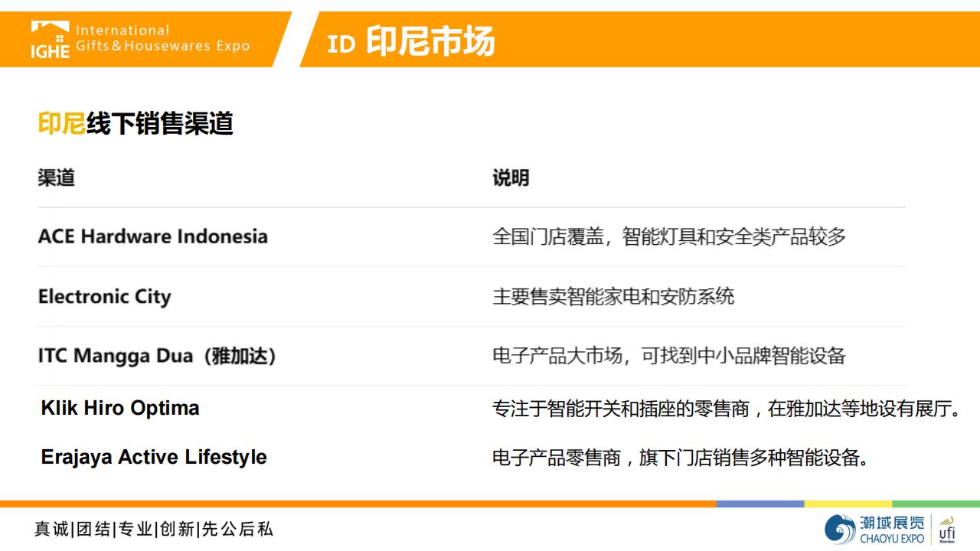Viewport: 980px width, 551px height.
Task: Click description '电子产品零售商，旗下门店销售多种智能设备'
Action: click(x=681, y=458)
